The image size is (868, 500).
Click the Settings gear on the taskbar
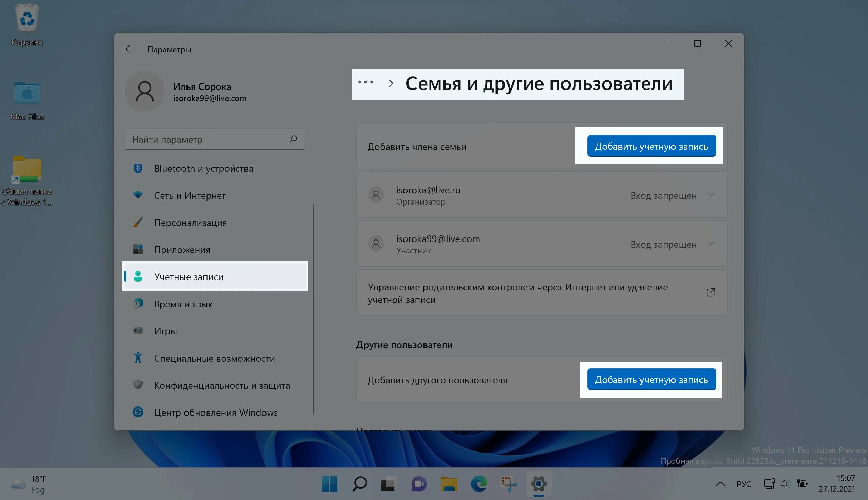(538, 484)
